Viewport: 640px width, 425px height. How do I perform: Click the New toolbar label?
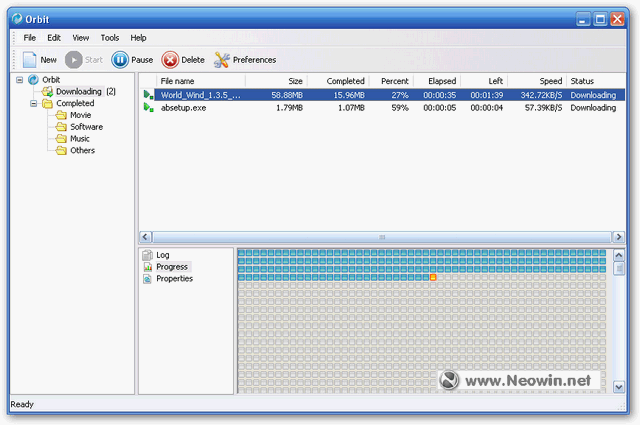tap(49, 60)
